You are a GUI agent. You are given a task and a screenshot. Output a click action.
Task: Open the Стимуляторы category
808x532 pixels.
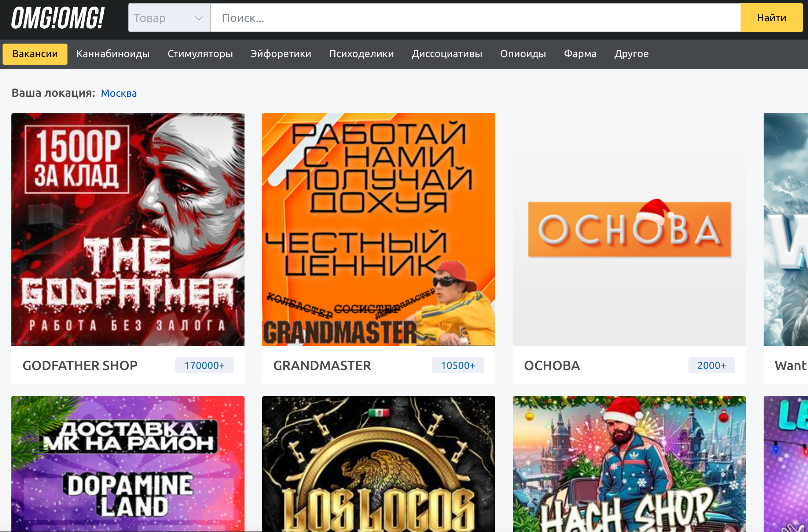(200, 53)
